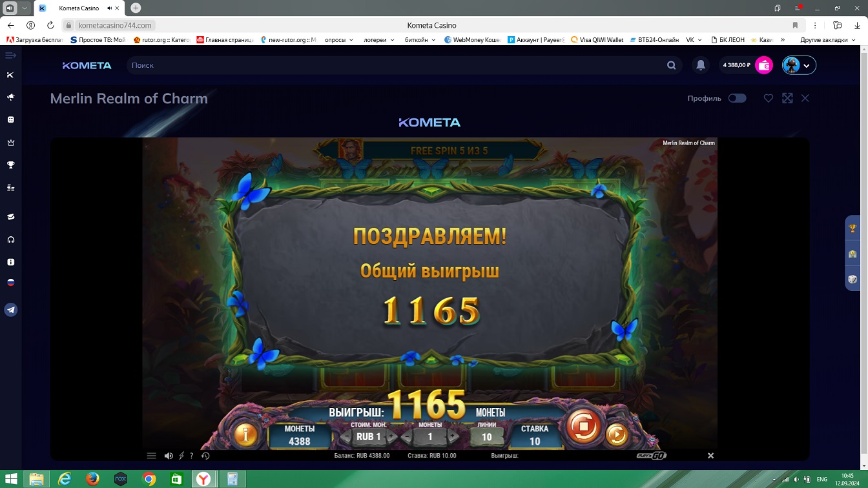Image resolution: width=868 pixels, height=488 pixels.
Task: Click the kometacasino744.com address field
Action: pos(115,25)
